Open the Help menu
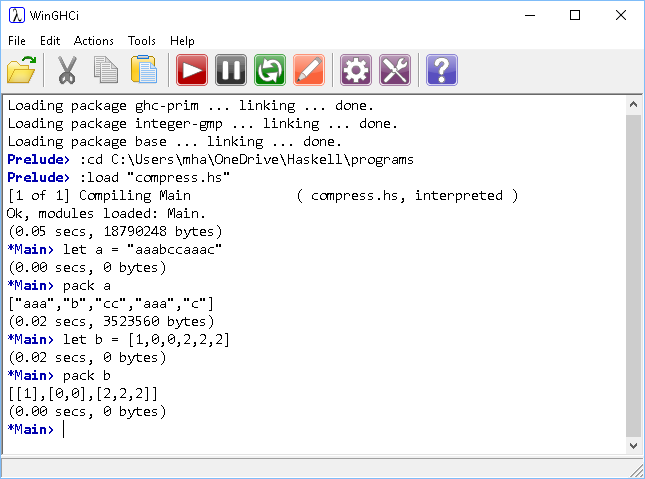645x479 pixels. [183, 41]
